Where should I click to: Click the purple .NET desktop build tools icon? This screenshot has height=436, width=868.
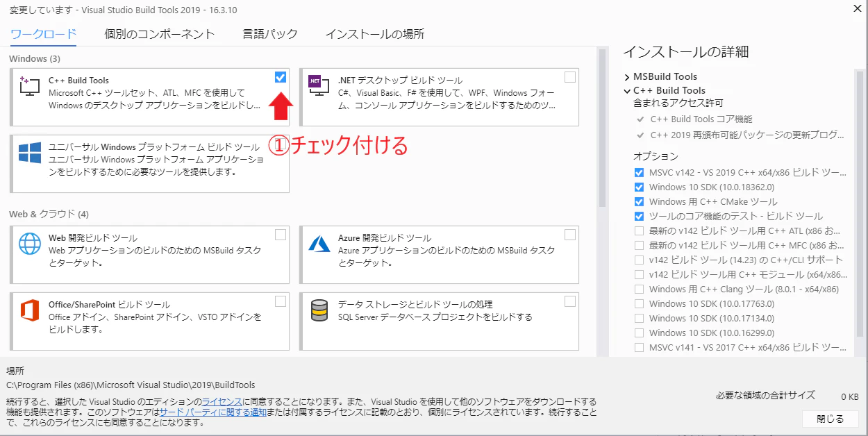pyautogui.click(x=315, y=82)
